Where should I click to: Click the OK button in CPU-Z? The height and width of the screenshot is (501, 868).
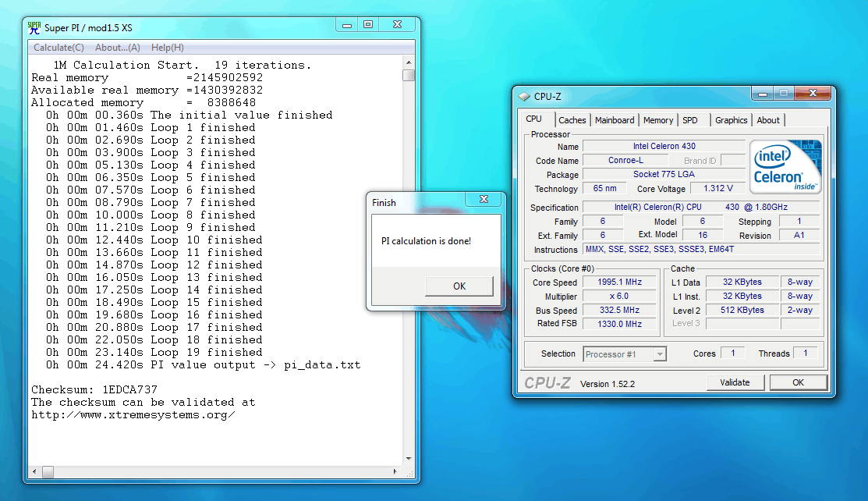[x=799, y=382]
